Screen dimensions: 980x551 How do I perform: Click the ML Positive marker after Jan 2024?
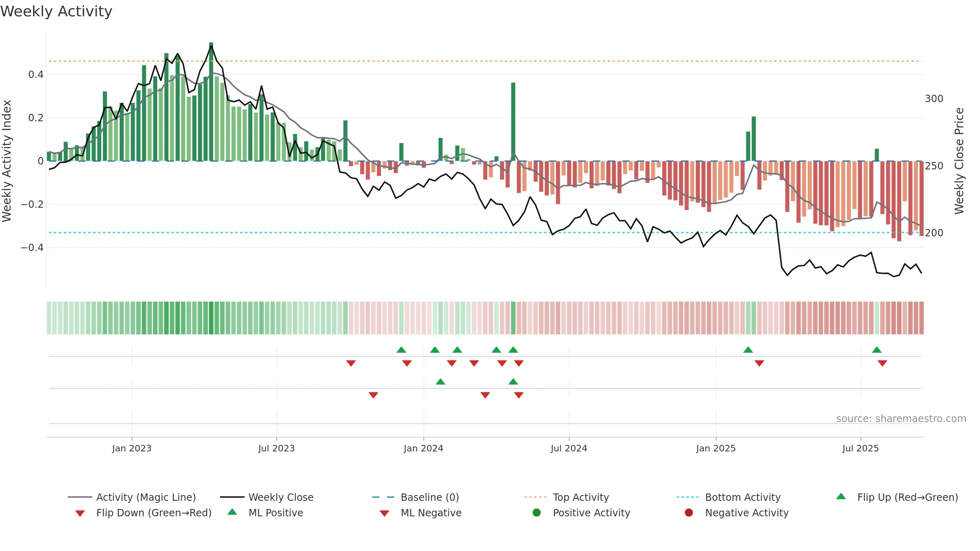tap(441, 382)
